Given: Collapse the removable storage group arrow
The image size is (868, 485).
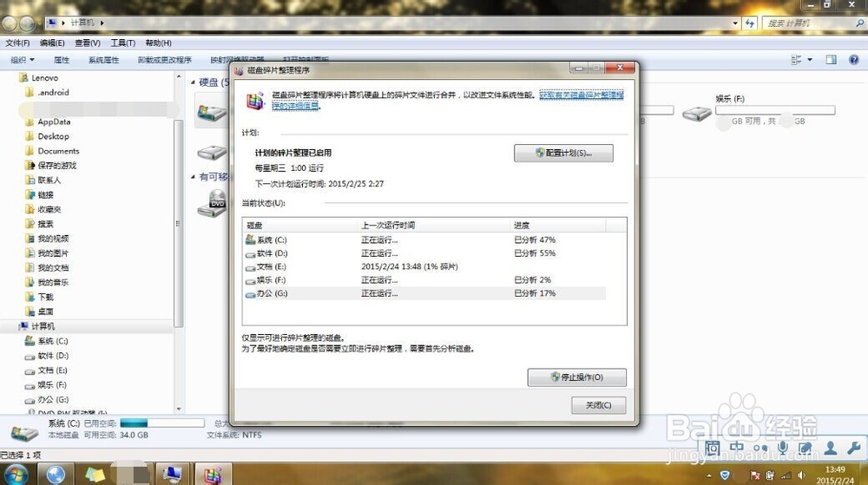Looking at the screenshot, I should tap(194, 177).
